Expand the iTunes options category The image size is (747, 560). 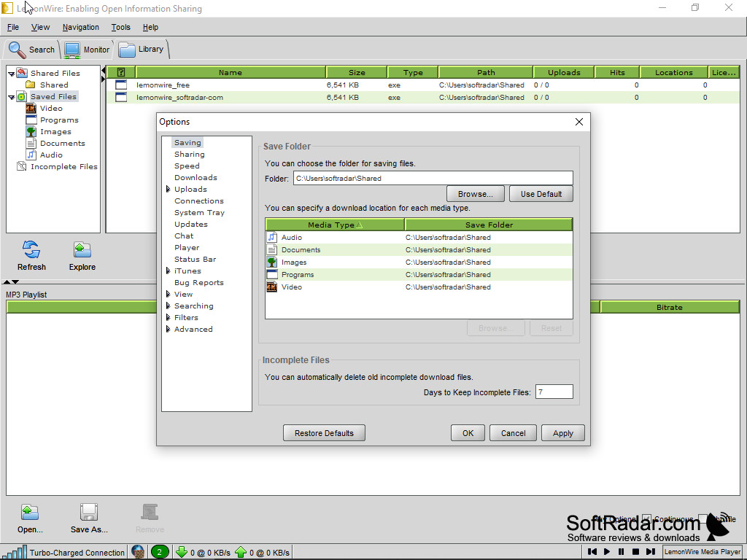pos(169,271)
